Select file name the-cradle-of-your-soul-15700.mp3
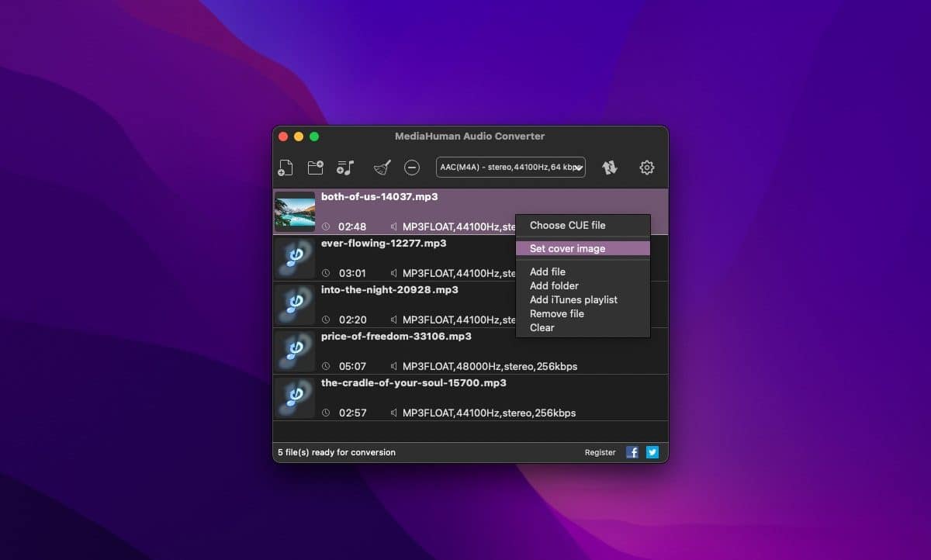931x560 pixels. [414, 383]
